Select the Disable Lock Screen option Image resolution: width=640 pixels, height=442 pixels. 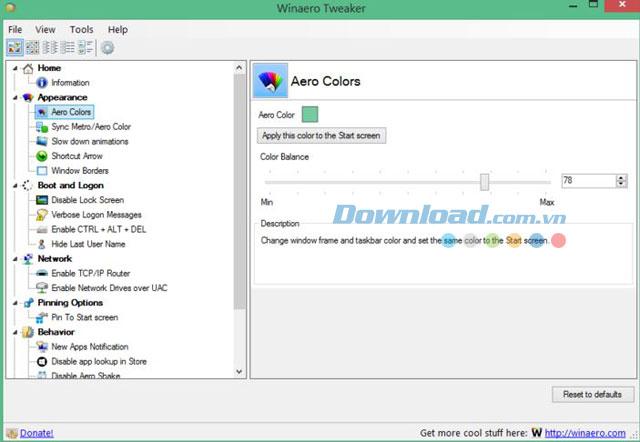(x=87, y=200)
